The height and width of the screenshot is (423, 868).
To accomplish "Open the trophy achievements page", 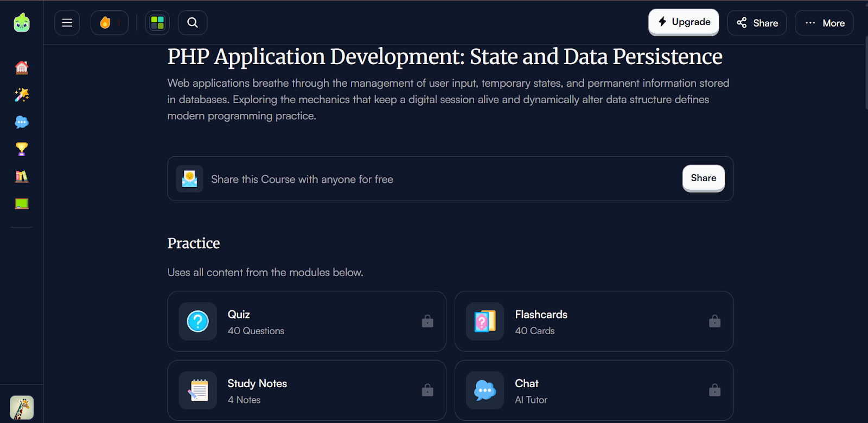I will click(x=22, y=149).
